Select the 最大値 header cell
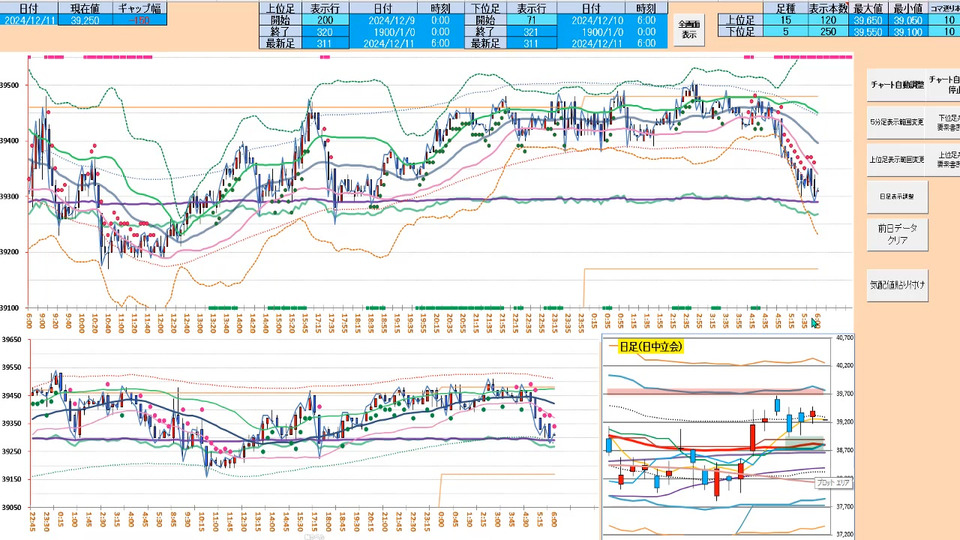This screenshot has height=540, width=960. 868,9
